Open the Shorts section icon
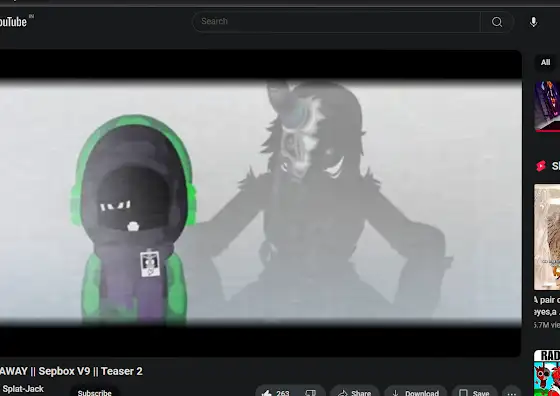 click(541, 166)
